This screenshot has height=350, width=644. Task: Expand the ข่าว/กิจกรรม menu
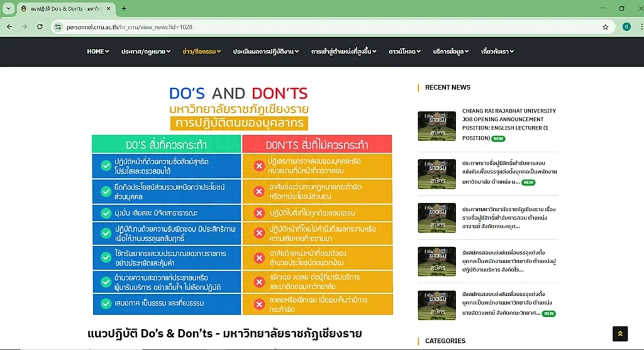(x=202, y=52)
